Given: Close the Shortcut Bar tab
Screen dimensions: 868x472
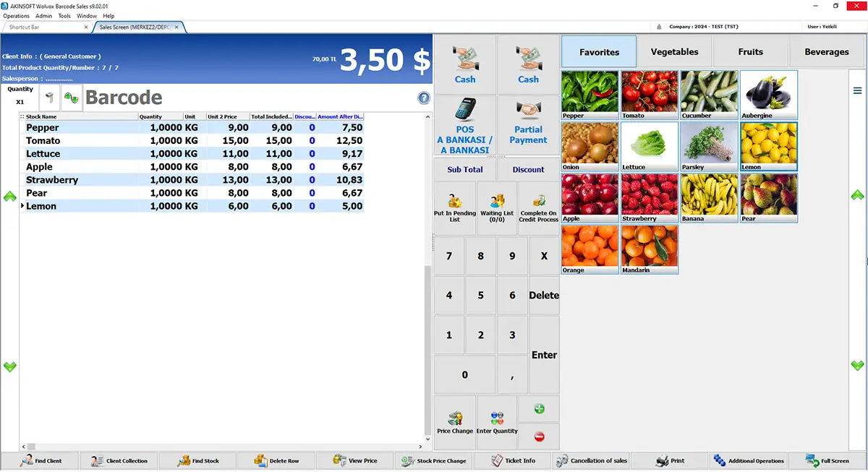Looking at the screenshot, I should (86, 27).
